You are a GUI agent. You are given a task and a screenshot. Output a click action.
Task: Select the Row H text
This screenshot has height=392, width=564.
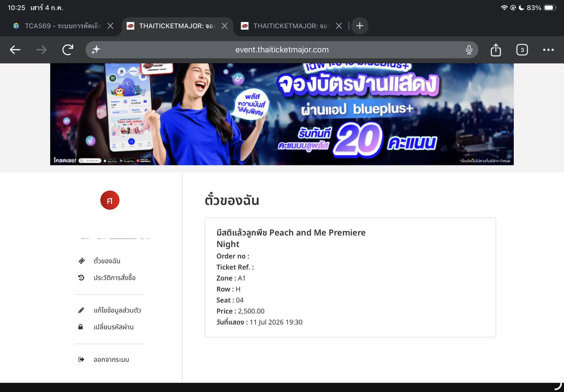coord(228,289)
